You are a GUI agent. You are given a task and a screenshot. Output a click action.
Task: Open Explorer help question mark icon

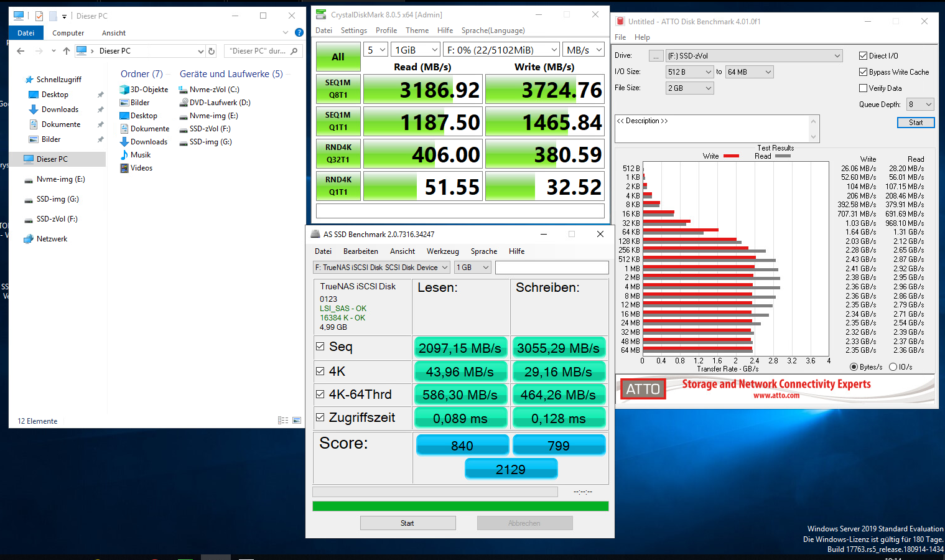299,32
